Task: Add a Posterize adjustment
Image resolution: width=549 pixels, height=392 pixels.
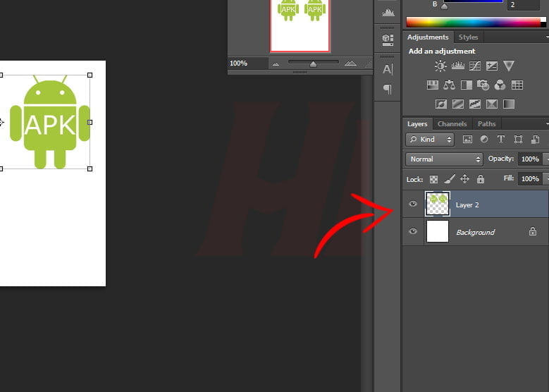Action: click(458, 104)
